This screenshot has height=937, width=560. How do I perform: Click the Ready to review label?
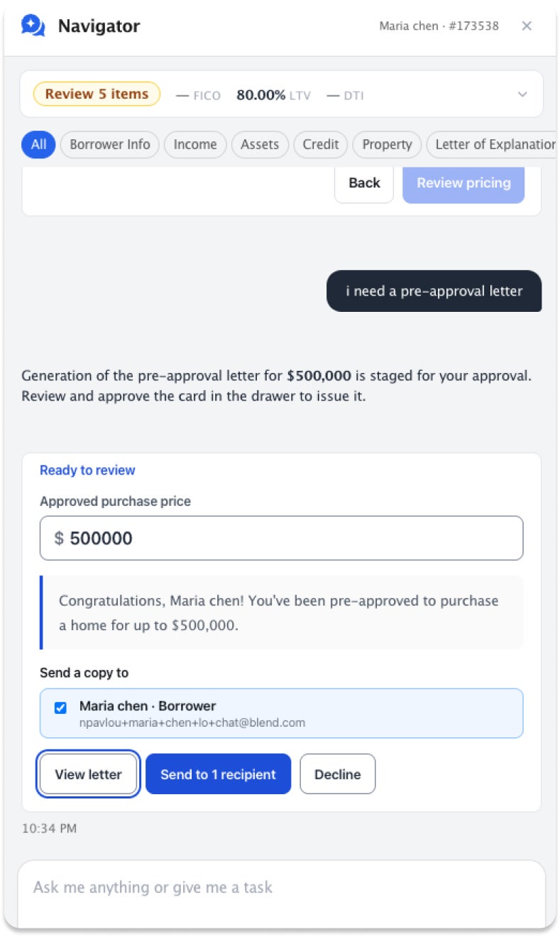point(87,470)
